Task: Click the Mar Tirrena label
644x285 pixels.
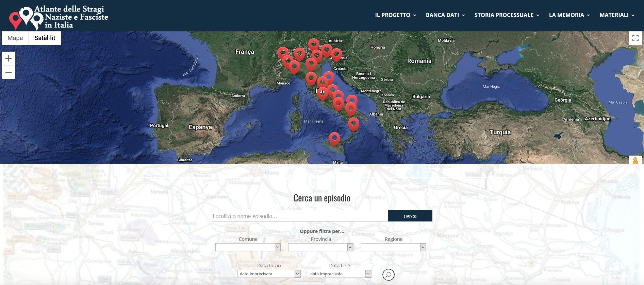Action: (x=314, y=121)
